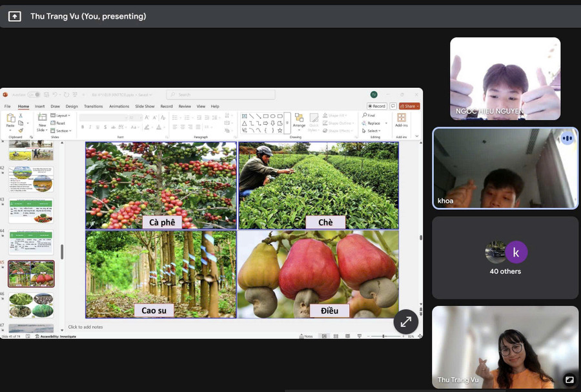
Task: Click the Add-ins icon
Action: pyautogui.click(x=401, y=120)
